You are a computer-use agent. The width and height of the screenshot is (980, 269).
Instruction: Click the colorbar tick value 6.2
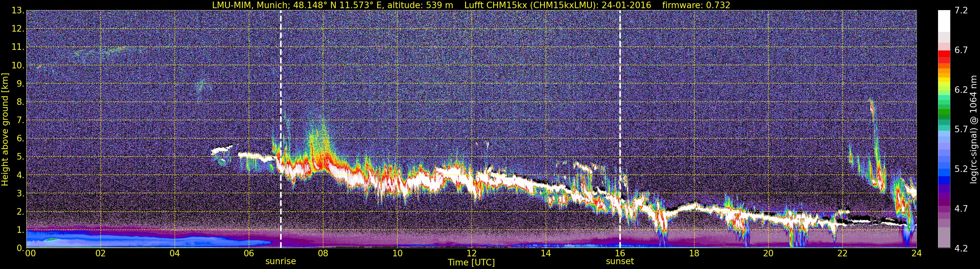pos(961,90)
